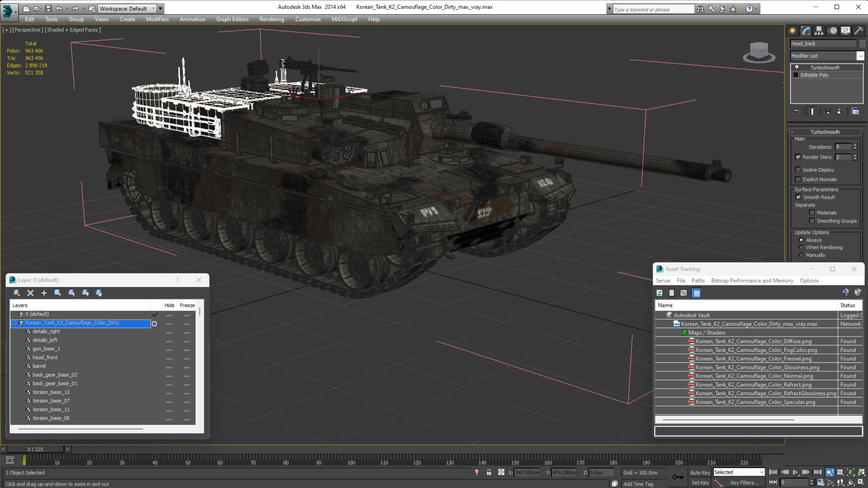Collapse the Korean_Tank_K2_Camouflage_Color_Dirty layer

14,323
